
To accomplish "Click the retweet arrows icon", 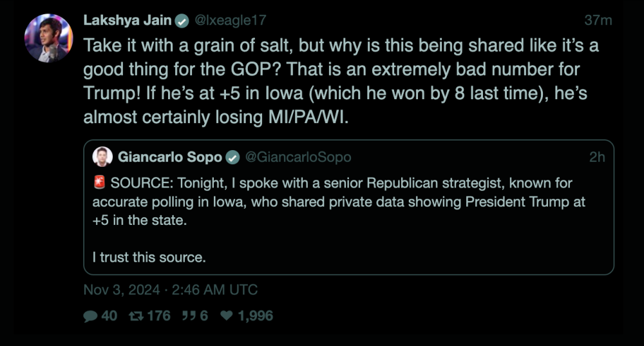I will pyautogui.click(x=135, y=316).
